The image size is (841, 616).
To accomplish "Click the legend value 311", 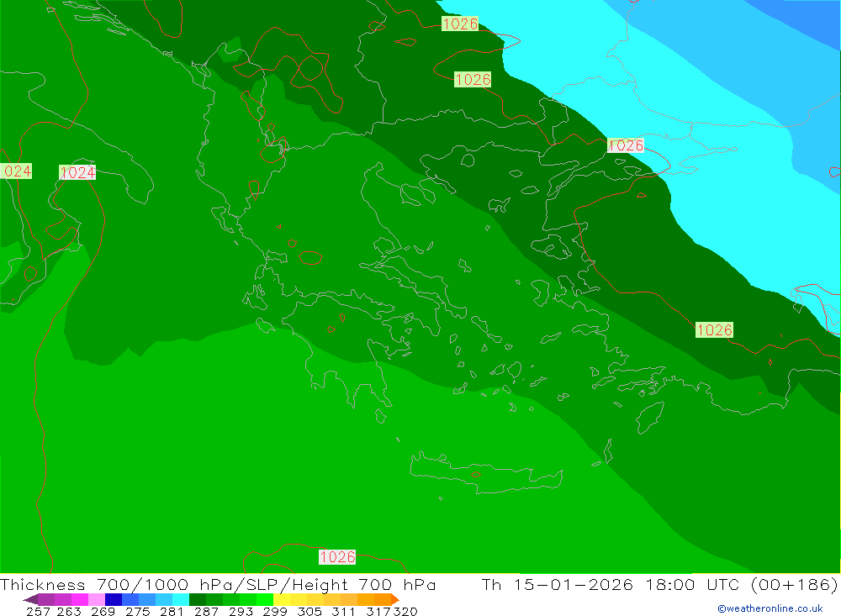I will pos(343,612).
